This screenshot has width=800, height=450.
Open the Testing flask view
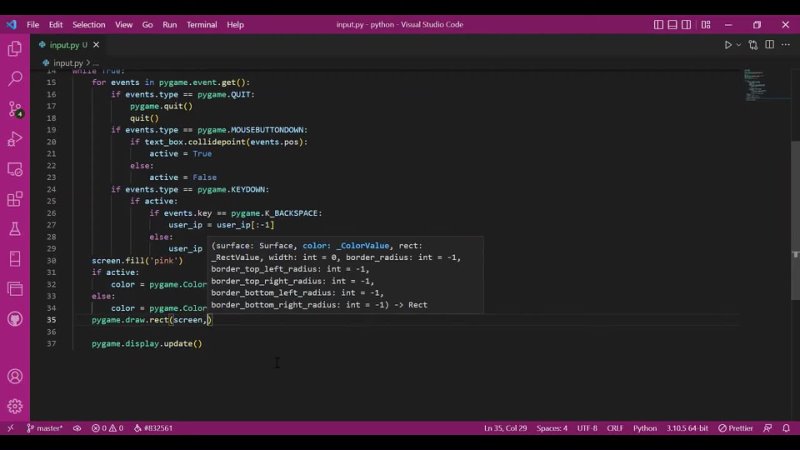click(15, 229)
